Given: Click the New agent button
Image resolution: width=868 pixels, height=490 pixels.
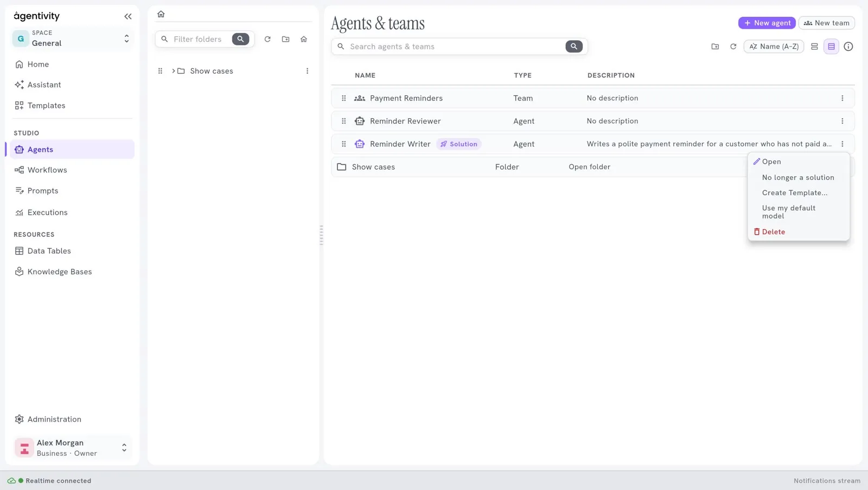Looking at the screenshot, I should (767, 23).
